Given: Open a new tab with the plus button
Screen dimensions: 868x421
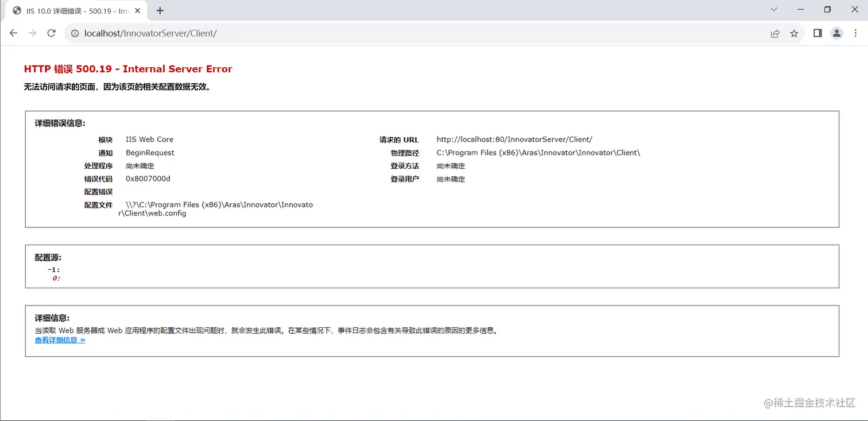Looking at the screenshot, I should click(x=160, y=10).
